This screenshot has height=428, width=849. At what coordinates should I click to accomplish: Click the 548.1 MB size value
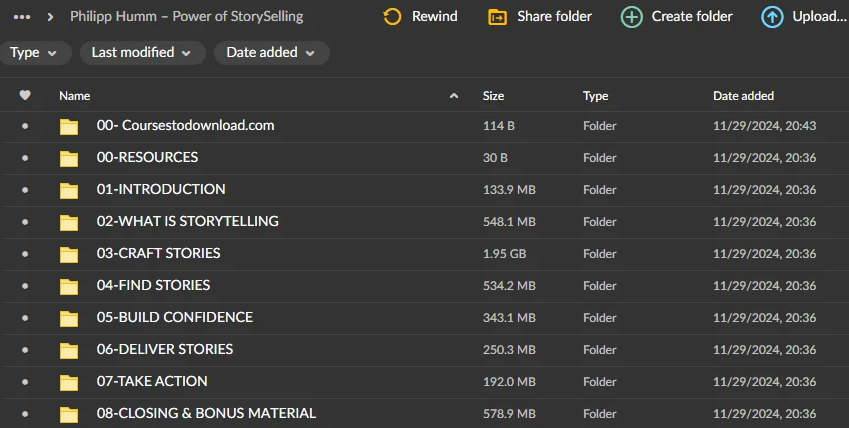coord(509,222)
